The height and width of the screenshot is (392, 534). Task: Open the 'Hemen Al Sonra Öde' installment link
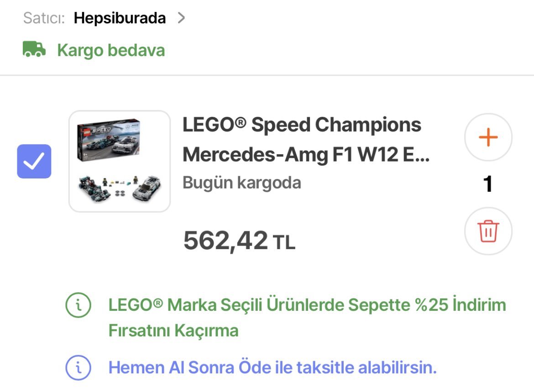(272, 367)
